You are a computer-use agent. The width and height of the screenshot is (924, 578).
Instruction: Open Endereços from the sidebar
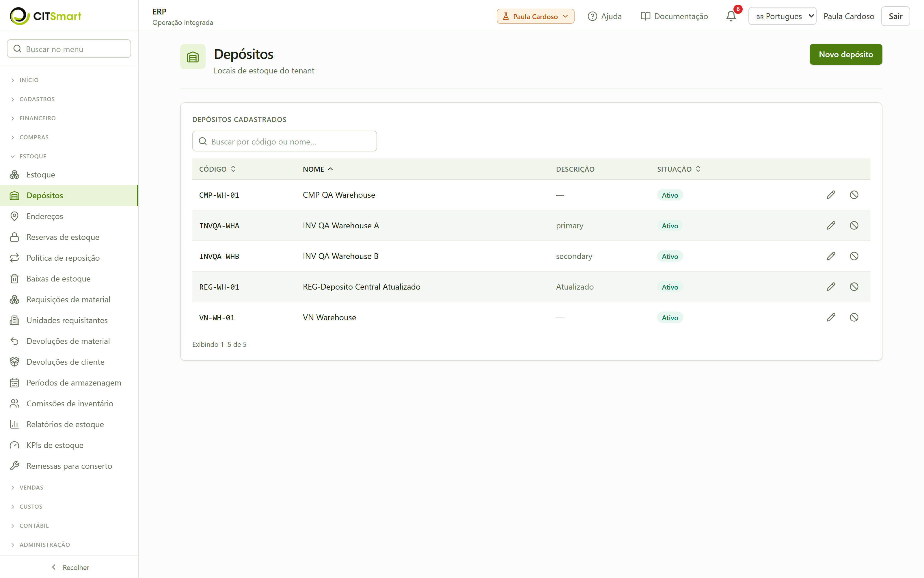pos(69,216)
